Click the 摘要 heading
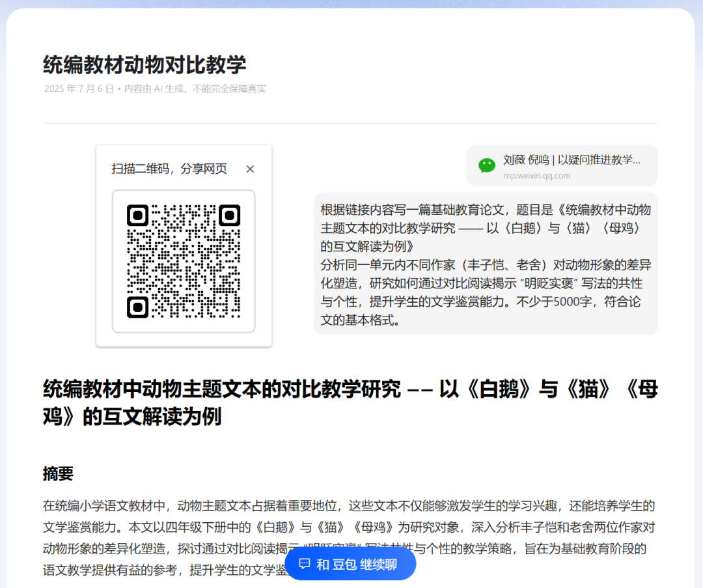The image size is (703, 588). click(x=58, y=473)
